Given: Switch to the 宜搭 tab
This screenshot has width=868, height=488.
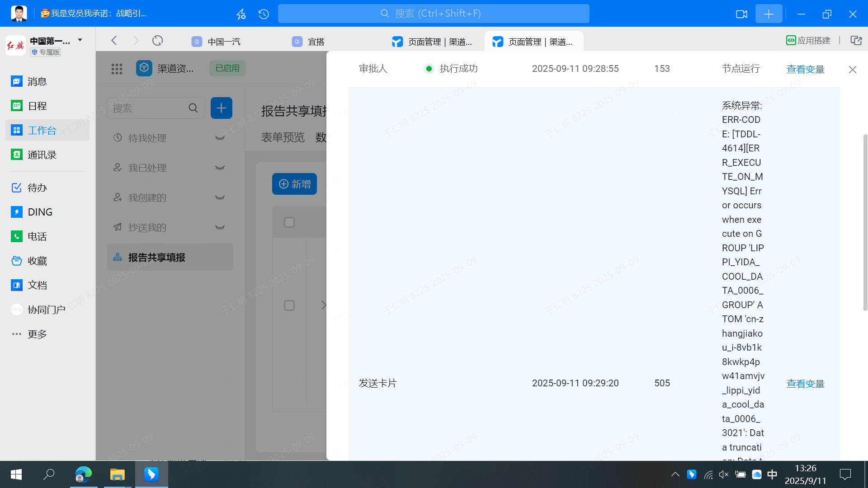Looking at the screenshot, I should point(316,42).
